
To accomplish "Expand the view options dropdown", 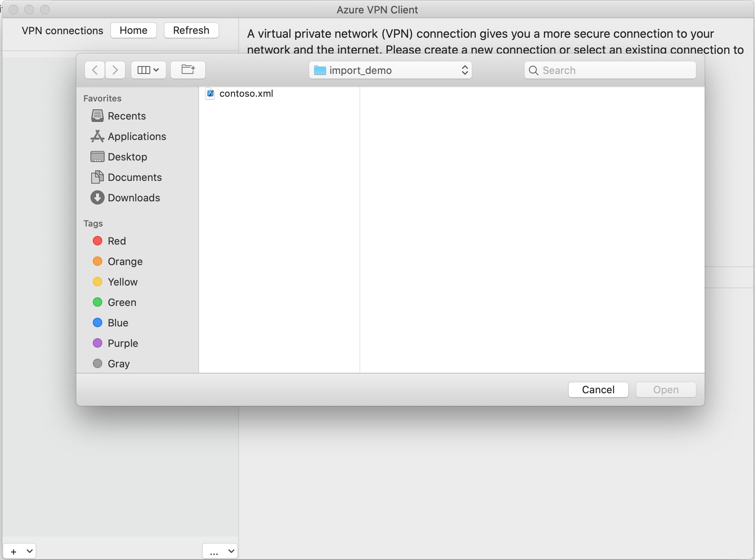I will coord(148,70).
